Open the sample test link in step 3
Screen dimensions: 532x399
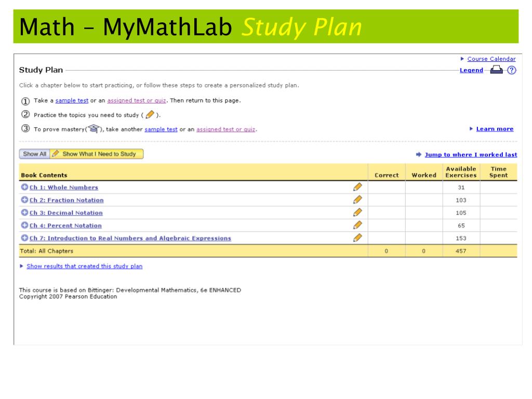pos(161,129)
